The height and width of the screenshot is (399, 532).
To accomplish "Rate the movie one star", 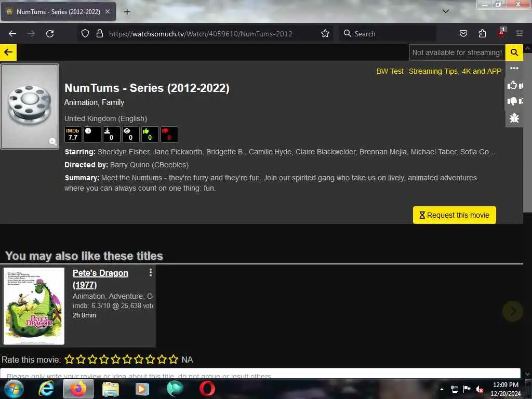I will point(70,360).
